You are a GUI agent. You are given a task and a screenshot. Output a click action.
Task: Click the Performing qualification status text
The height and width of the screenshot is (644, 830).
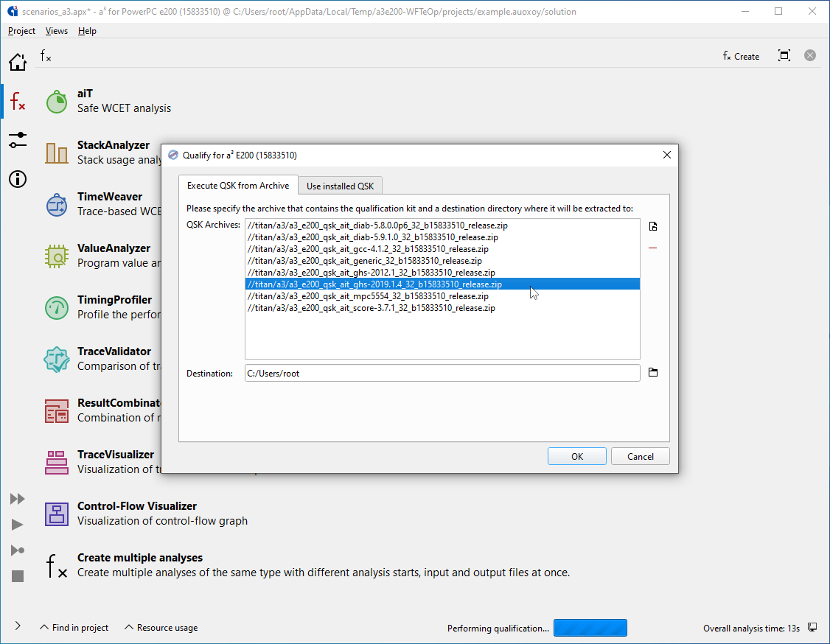pos(498,628)
